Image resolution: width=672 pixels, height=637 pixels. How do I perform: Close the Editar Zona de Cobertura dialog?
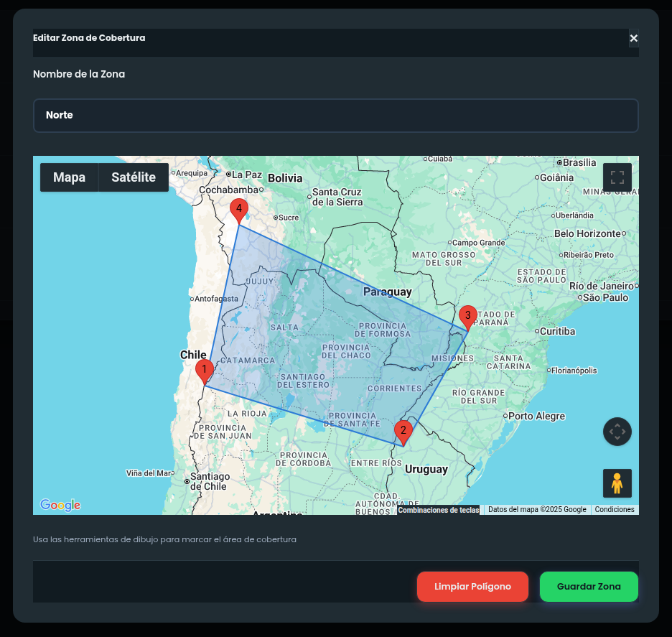633,38
